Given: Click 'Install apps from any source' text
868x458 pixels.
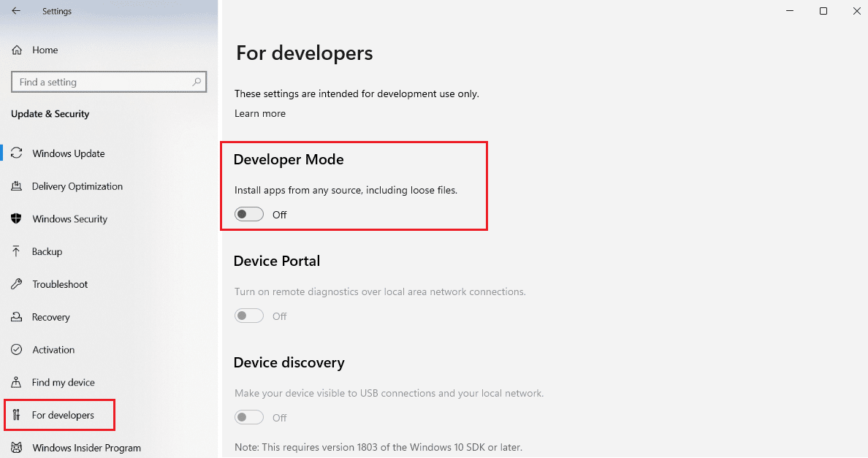Looking at the screenshot, I should 346,190.
